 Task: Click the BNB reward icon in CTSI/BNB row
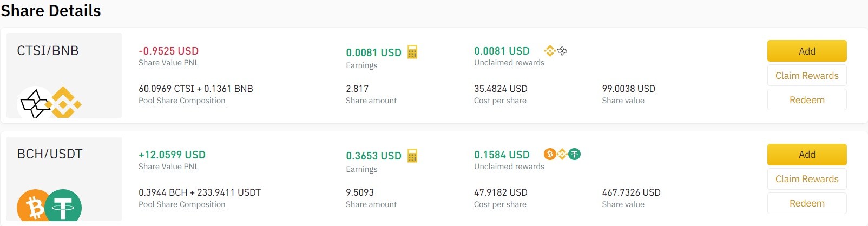(x=550, y=51)
